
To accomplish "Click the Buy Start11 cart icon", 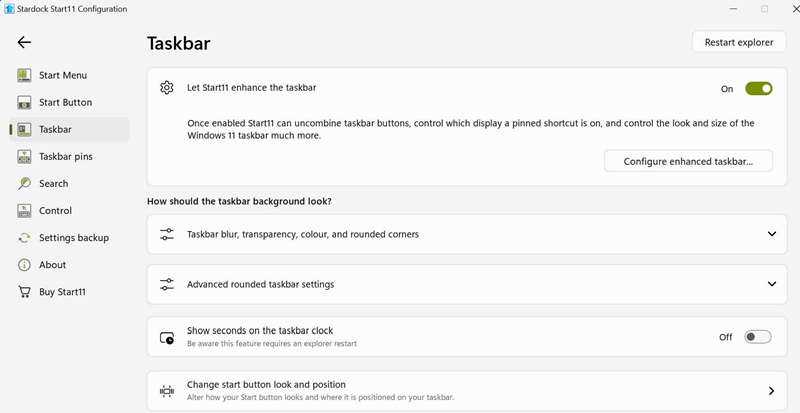I will tap(25, 292).
